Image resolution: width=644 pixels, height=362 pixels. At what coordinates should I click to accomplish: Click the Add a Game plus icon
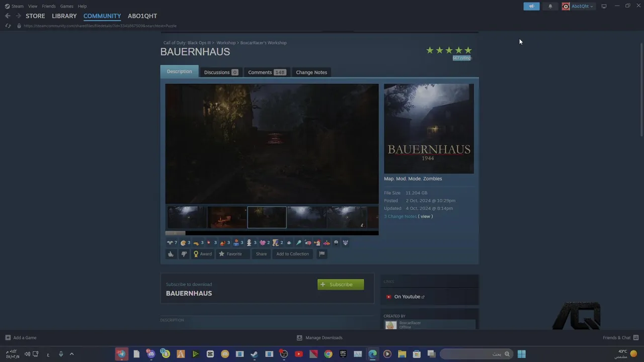[x=8, y=338]
